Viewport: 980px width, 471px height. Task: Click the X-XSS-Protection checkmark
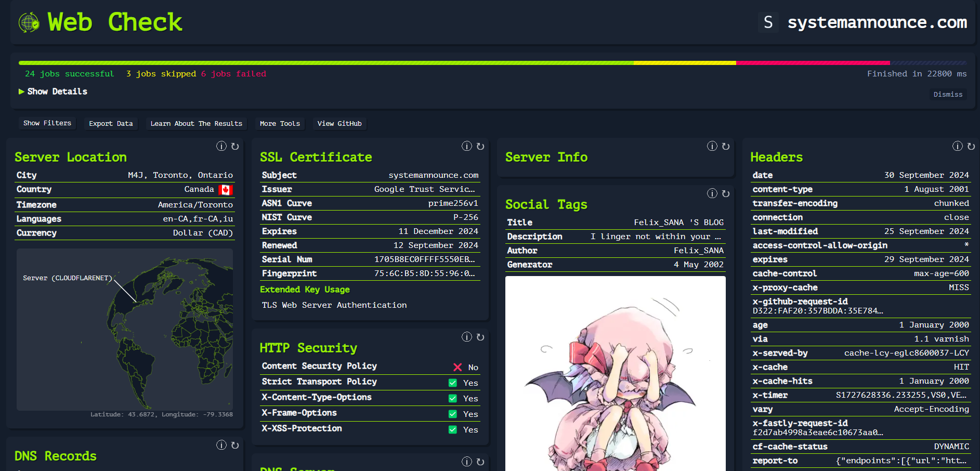453,429
